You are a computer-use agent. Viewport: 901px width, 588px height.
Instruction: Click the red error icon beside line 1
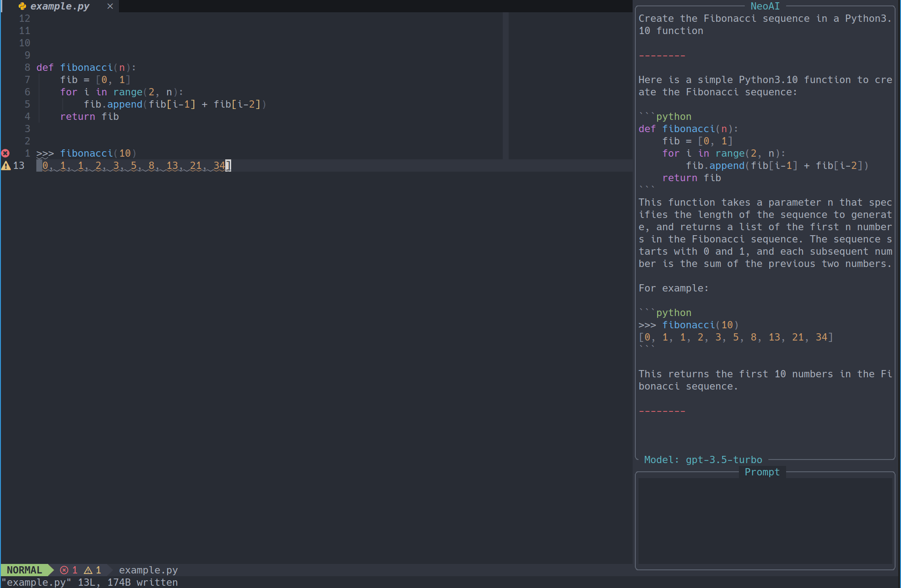tap(5, 153)
